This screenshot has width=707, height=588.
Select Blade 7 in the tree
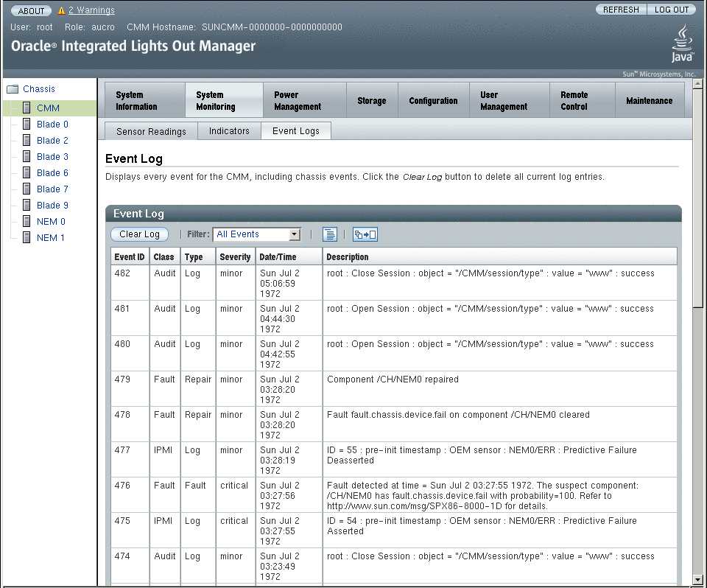coord(52,189)
